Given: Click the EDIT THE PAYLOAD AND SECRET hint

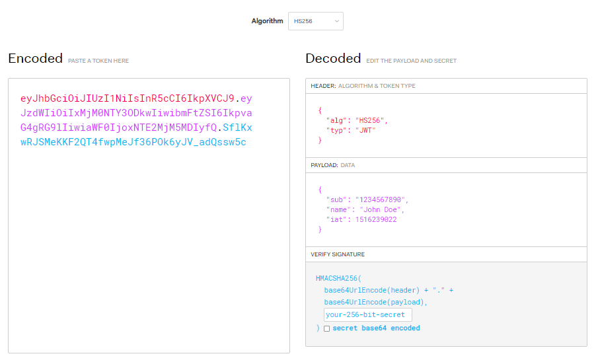Looking at the screenshot, I should pos(411,61).
